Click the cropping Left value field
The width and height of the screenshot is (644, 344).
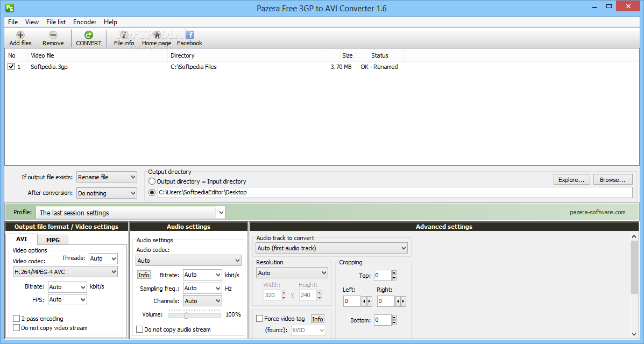[x=352, y=301]
